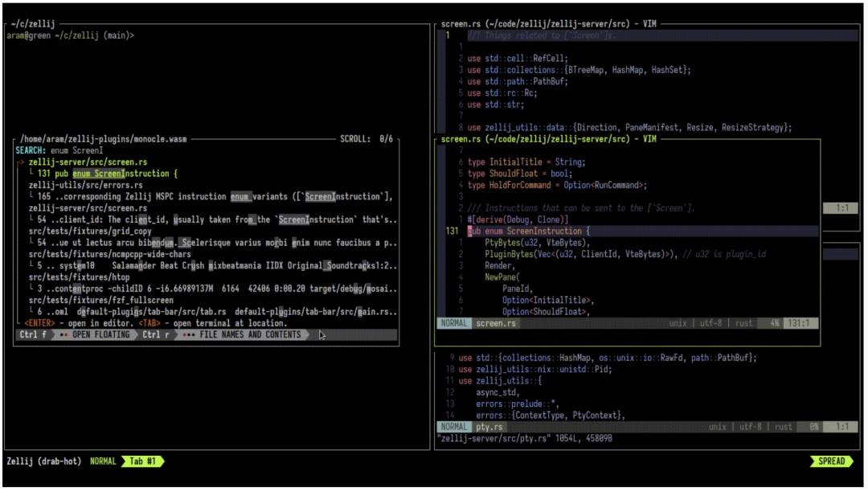Click the use zellij_utils::nix::unistd::Pid line
Viewport: 868px width, 492px height.
click(x=535, y=370)
